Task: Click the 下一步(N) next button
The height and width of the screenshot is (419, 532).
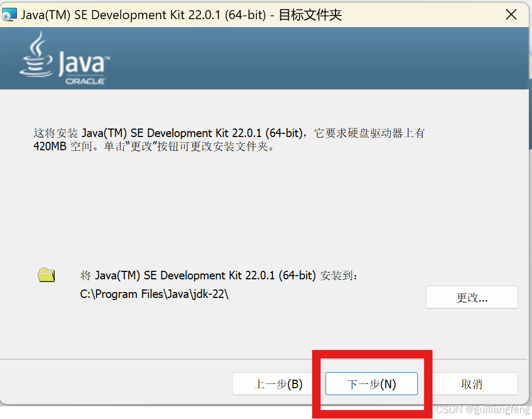Action: click(x=372, y=384)
